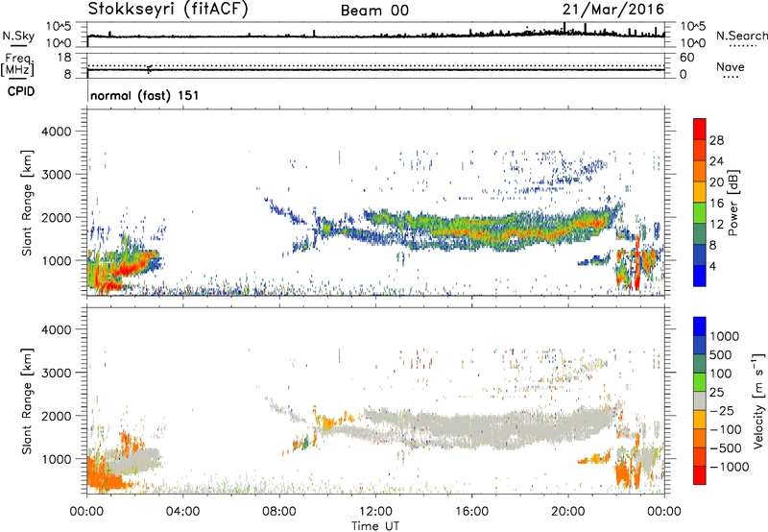768x532 pixels.
Task: Click the blue top of the velocity colorbar
Action: pos(700,326)
